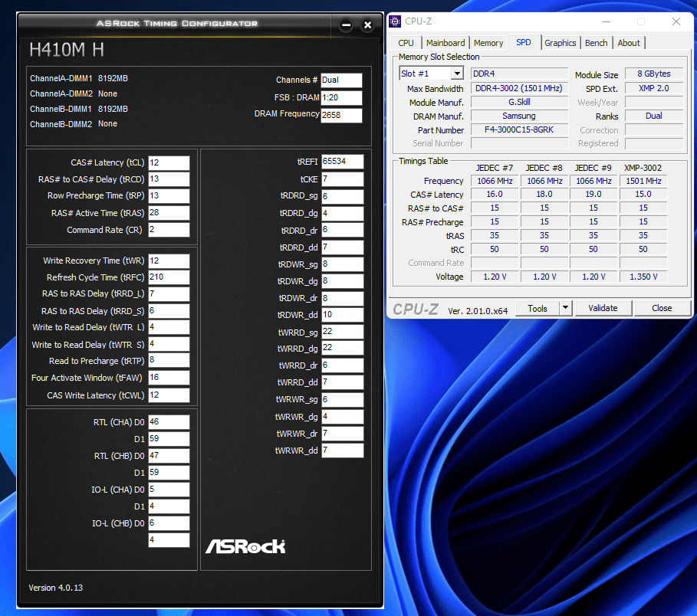The height and width of the screenshot is (616, 697).
Task: Click the Version 4.0.13 label
Action: (x=55, y=588)
